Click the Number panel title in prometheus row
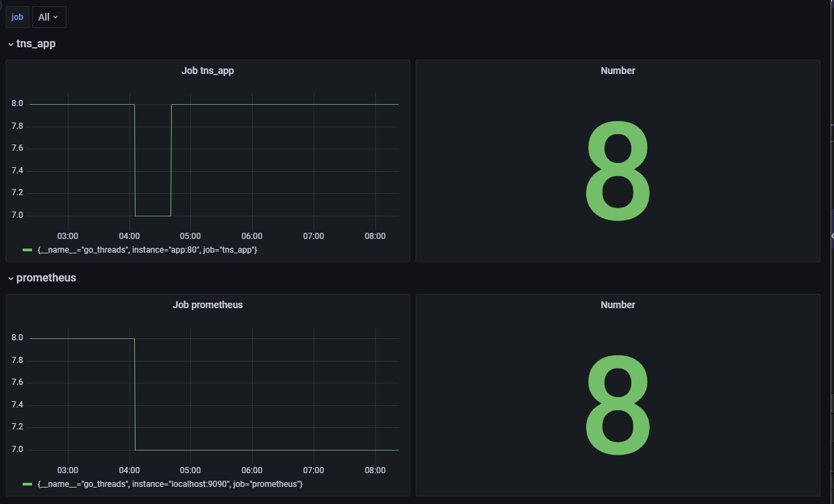The height and width of the screenshot is (504, 834). point(617,305)
